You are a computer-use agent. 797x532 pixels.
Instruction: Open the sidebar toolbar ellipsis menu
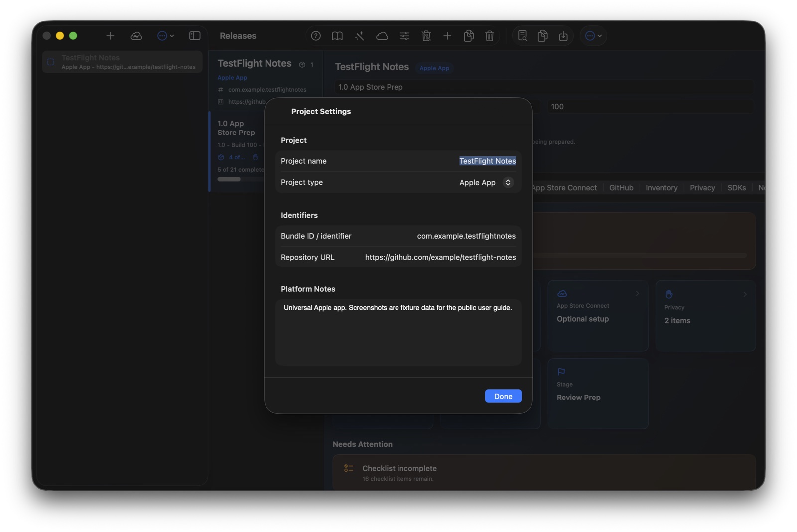(x=165, y=36)
